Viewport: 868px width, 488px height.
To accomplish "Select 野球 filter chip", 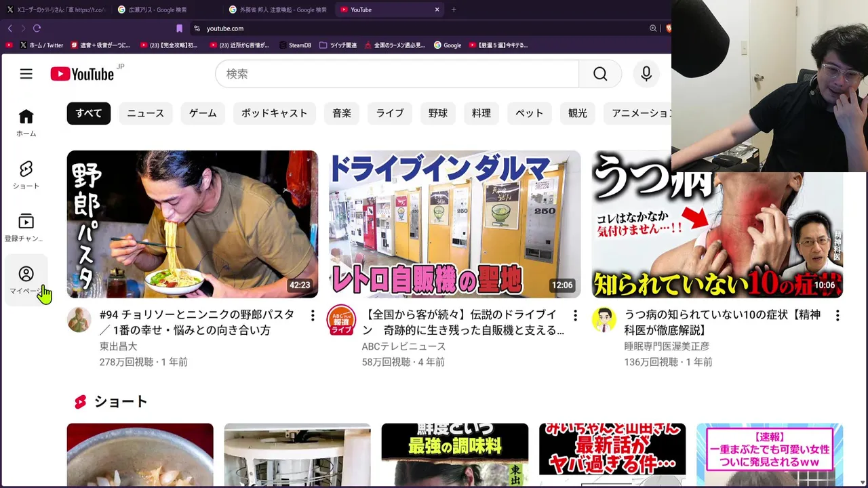I will [438, 113].
